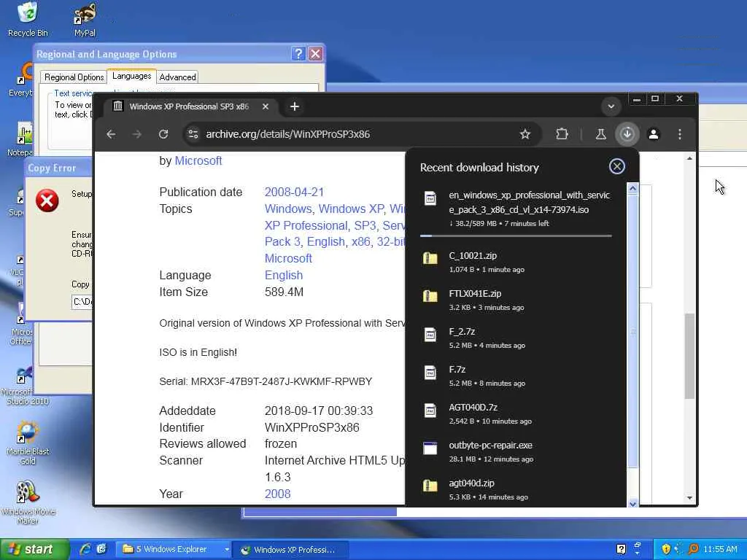Image resolution: width=747 pixels, height=560 pixels.
Task: Open the en_windows_xp_professional ISO download entry
Action: pyautogui.click(x=516, y=208)
